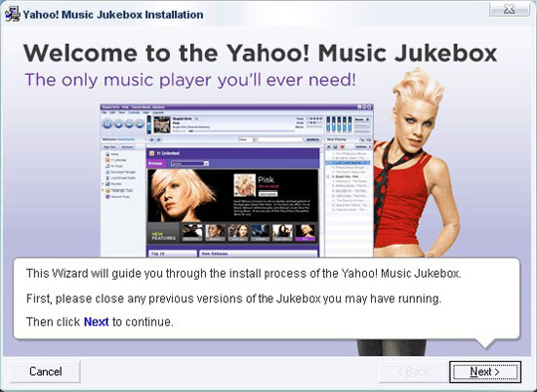Click the My Music icon in the sidebar
Viewport: 537px width, 392px height.
[x=107, y=166]
